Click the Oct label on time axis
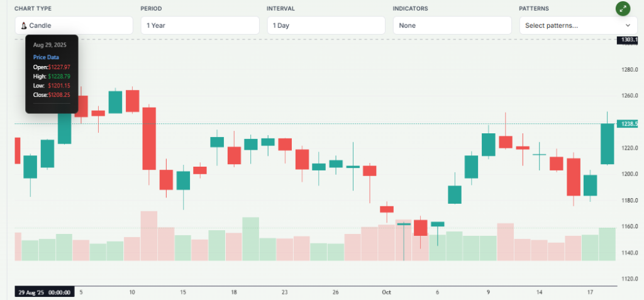644x300 pixels. coord(387,292)
